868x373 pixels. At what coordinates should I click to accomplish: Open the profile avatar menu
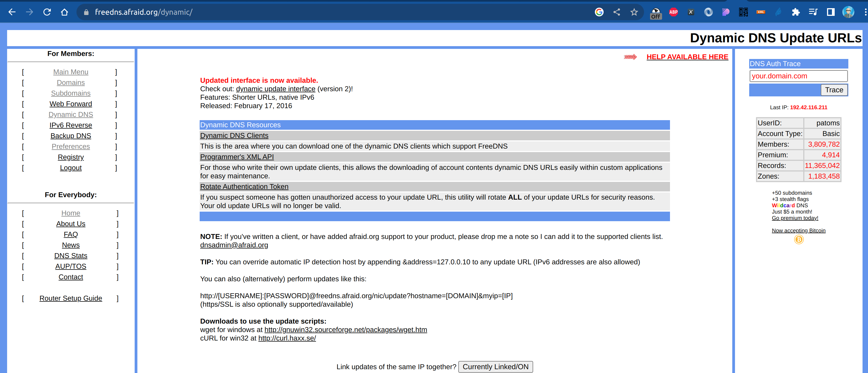[848, 12]
